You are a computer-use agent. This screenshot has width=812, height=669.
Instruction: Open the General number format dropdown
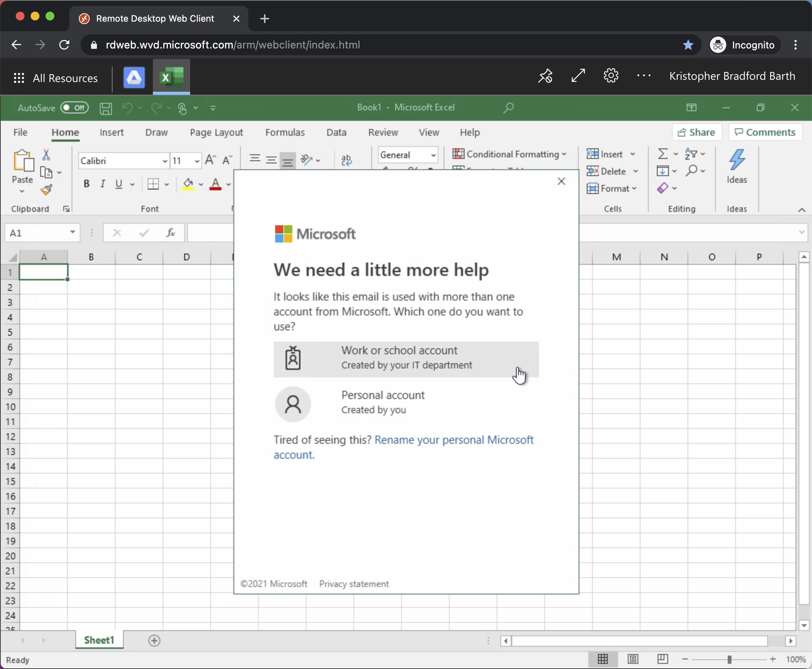tap(433, 155)
